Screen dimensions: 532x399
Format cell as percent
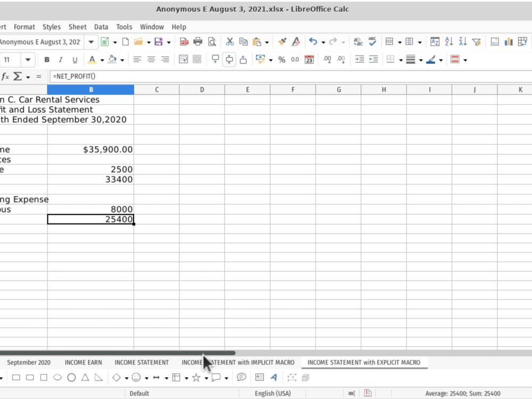281,60
